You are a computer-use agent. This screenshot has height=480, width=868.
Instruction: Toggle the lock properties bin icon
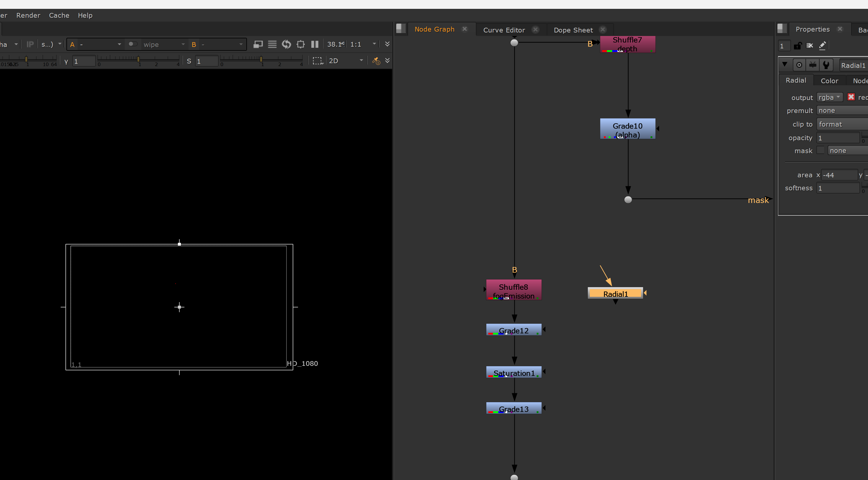tap(797, 45)
